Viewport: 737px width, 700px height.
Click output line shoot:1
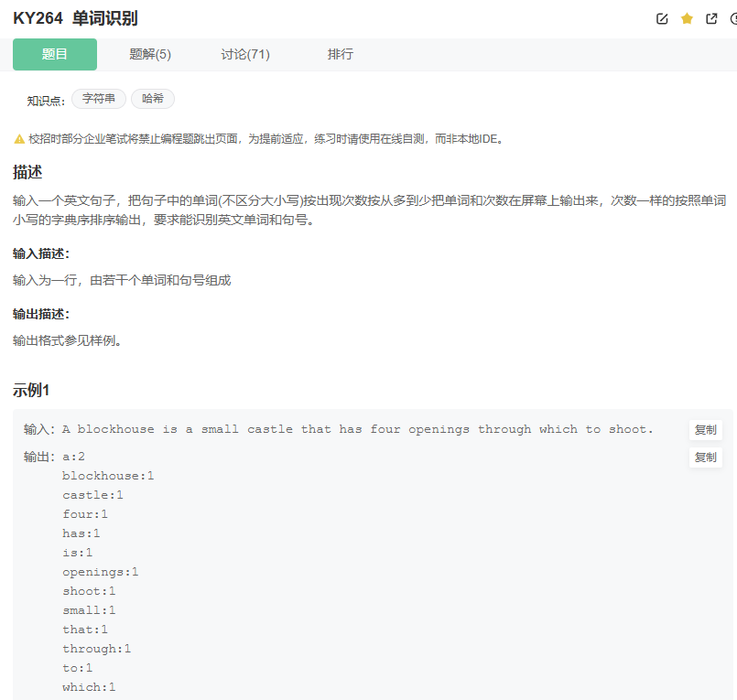click(x=89, y=591)
